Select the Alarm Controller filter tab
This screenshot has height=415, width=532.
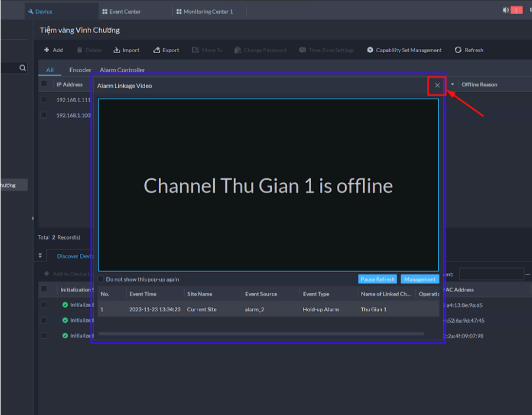(x=122, y=70)
